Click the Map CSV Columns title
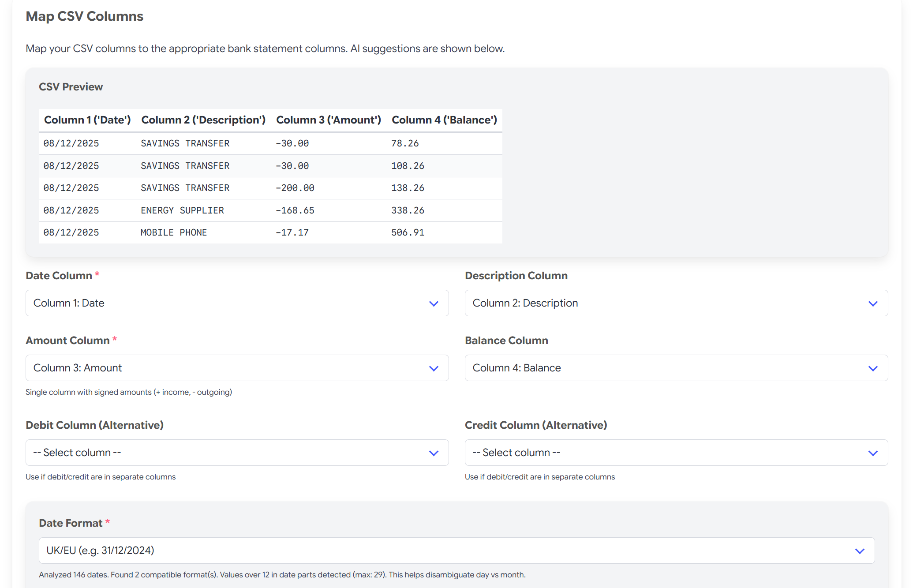This screenshot has width=913, height=588. [84, 16]
